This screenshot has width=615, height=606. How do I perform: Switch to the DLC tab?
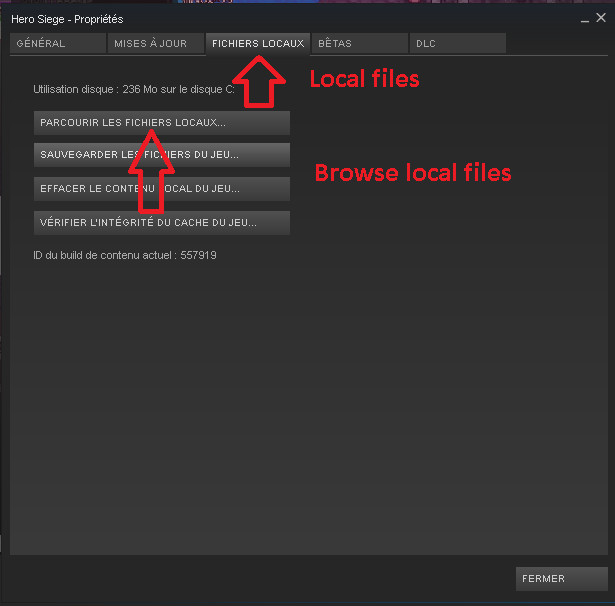458,44
